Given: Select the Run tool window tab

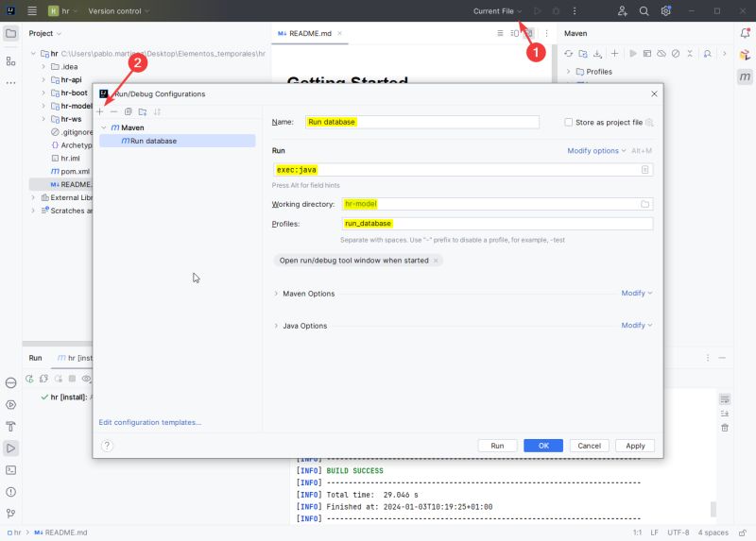Looking at the screenshot, I should [35, 358].
